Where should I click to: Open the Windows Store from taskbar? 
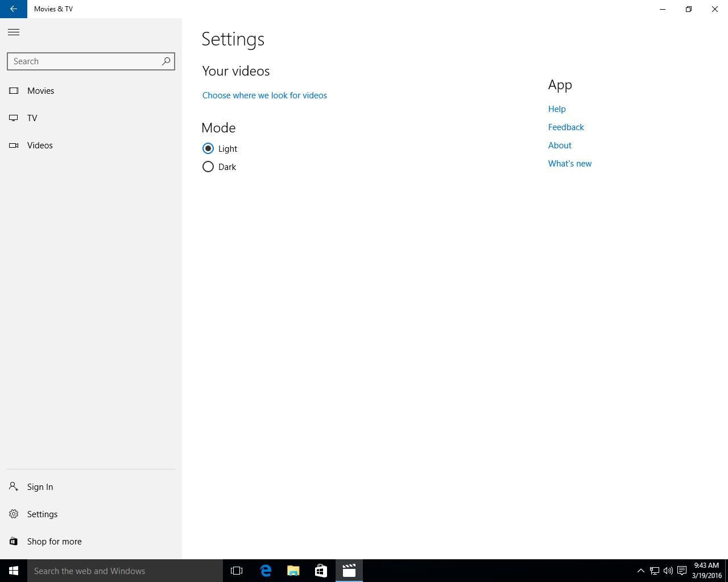[x=321, y=571]
